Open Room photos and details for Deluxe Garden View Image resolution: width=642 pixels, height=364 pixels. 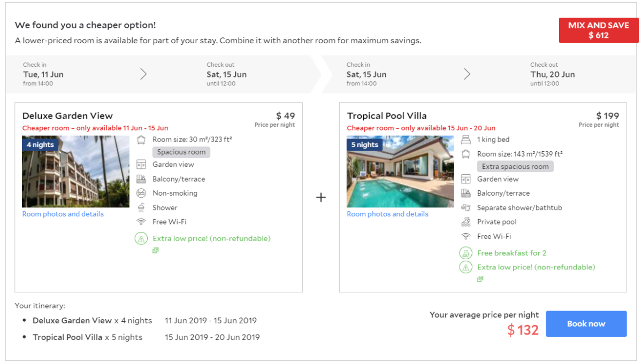(63, 214)
